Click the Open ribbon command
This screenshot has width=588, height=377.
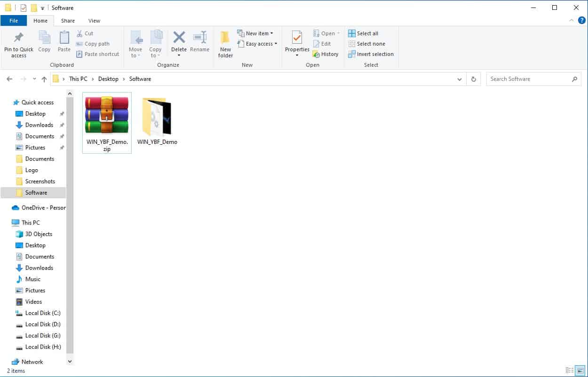[326, 33]
